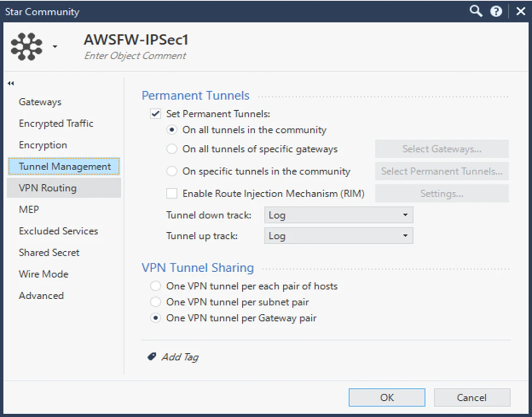Enable Route Injection Mechanism (RIM) checkbox
Image resolution: width=532 pixels, height=417 pixels.
(172, 193)
